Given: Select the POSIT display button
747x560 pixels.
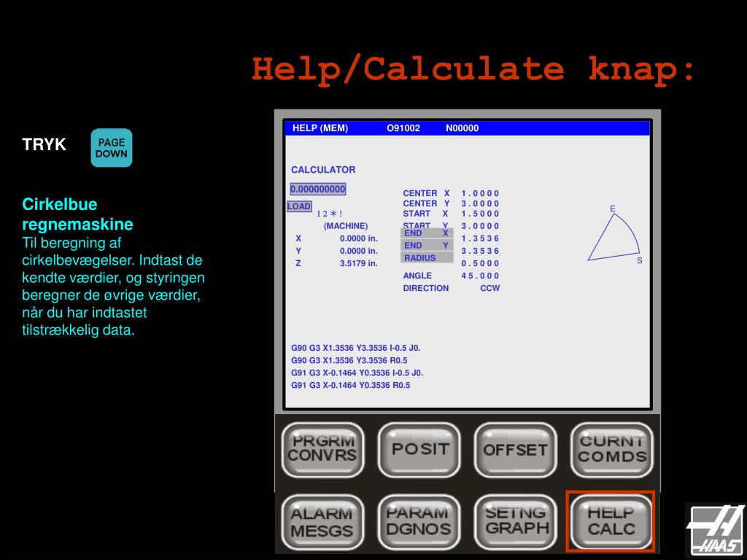Looking at the screenshot, I should tap(419, 449).
